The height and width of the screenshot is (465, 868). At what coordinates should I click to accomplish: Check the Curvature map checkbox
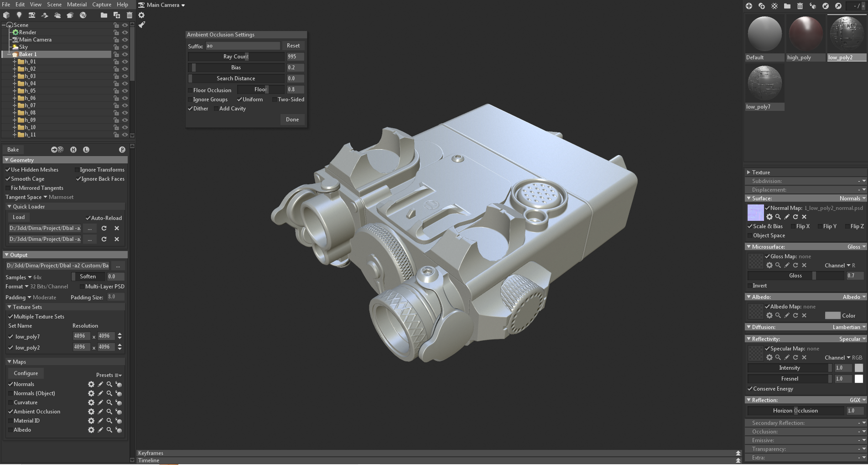pos(10,402)
